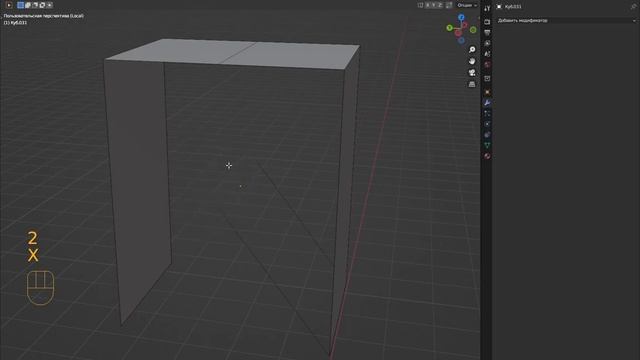Choose the extend selection mode icon
Viewport: 640px width, 360px height.
[27, 5]
